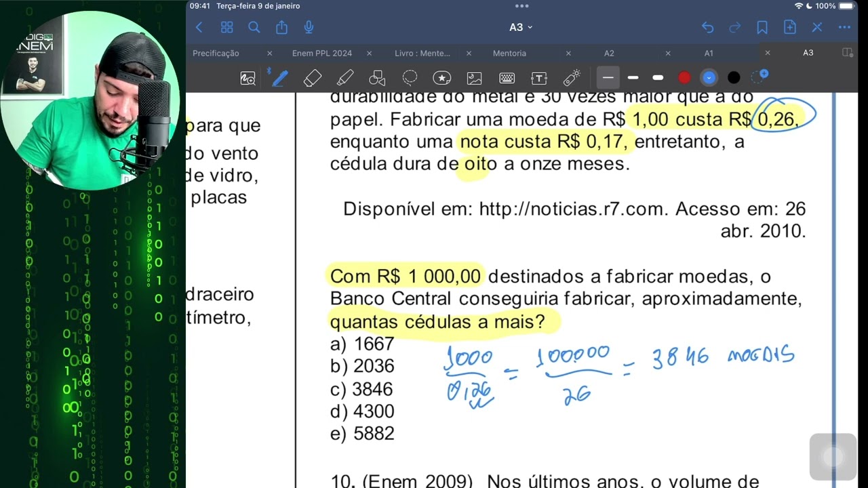Switch to the Enem PPL 2024 tab
The image size is (868, 488).
(x=322, y=53)
